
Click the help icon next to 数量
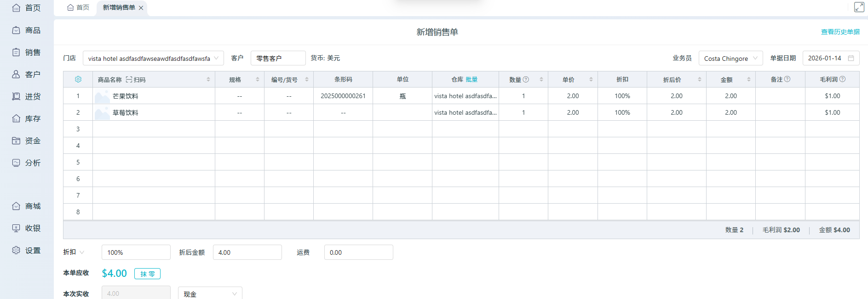pyautogui.click(x=526, y=79)
